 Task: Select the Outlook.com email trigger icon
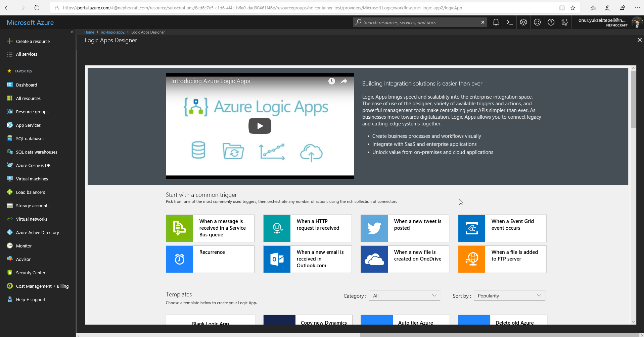point(277,259)
